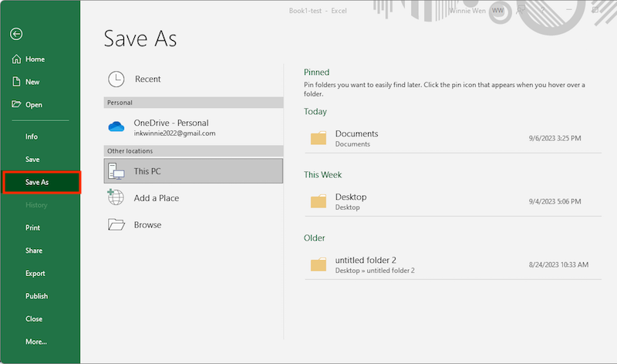The image size is (617, 364).
Task: Click the back arrow to return to the workbook
Action: point(16,34)
